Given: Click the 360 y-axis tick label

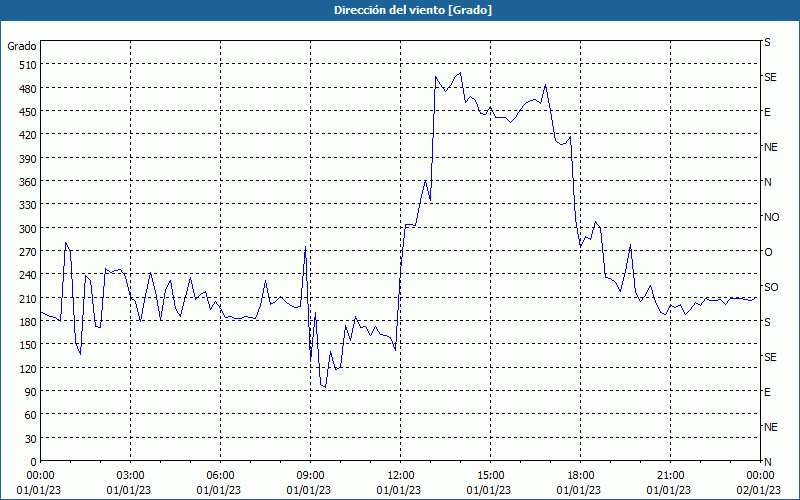Looking at the screenshot, I should (x=28, y=182).
